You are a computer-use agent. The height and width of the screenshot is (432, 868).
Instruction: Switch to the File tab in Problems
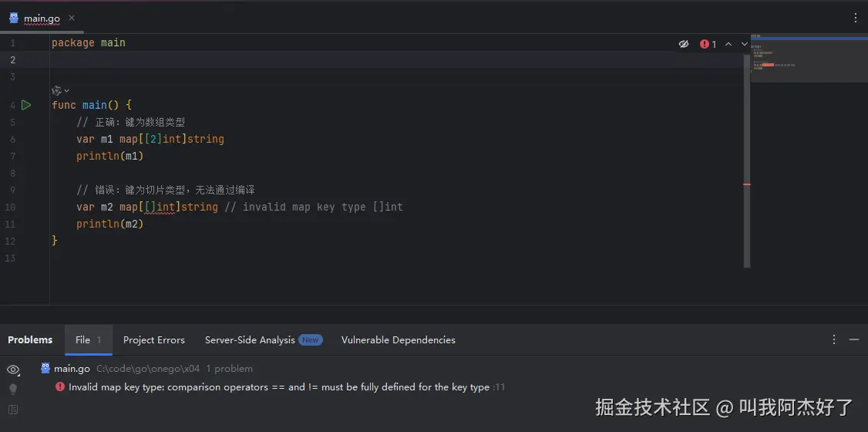(x=89, y=340)
